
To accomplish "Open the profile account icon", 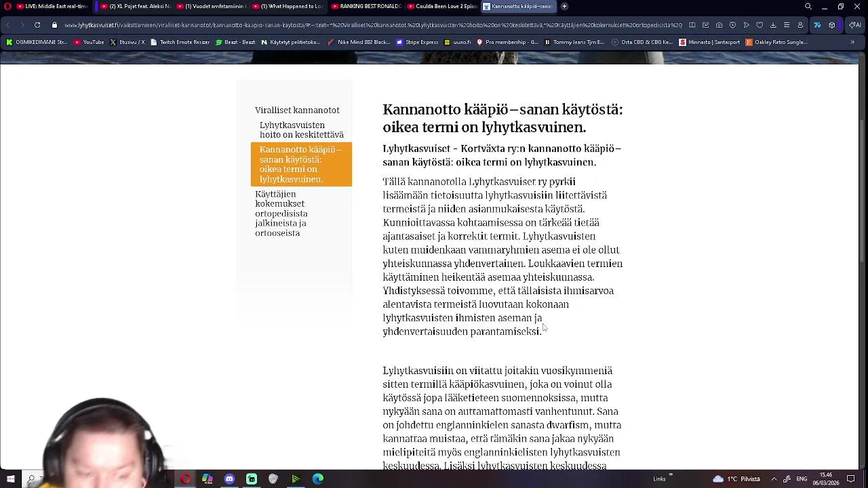I will click(800, 25).
